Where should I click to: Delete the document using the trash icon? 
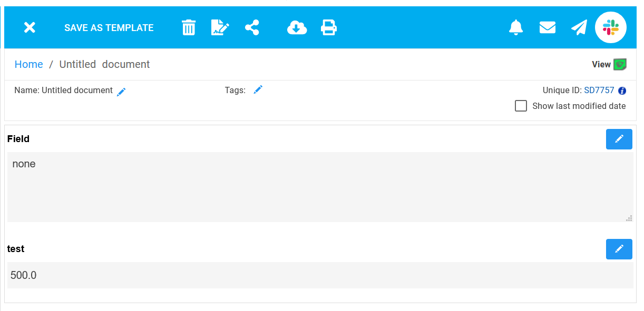[189, 27]
